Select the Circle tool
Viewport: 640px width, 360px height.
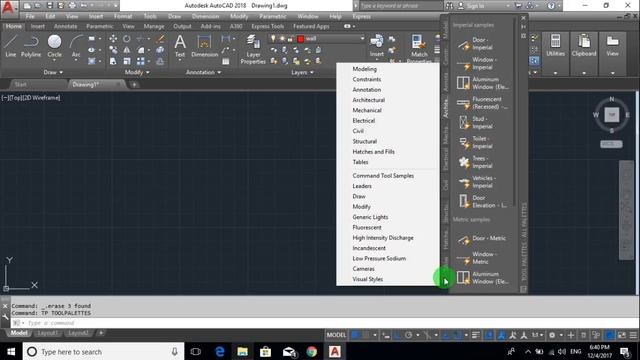(x=54, y=46)
